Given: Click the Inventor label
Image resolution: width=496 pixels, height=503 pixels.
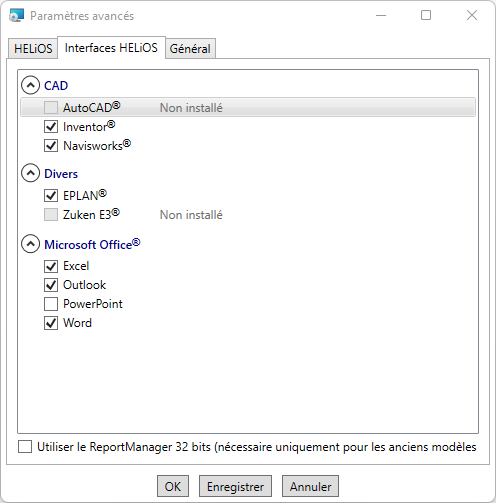Looking at the screenshot, I should tap(89, 126).
